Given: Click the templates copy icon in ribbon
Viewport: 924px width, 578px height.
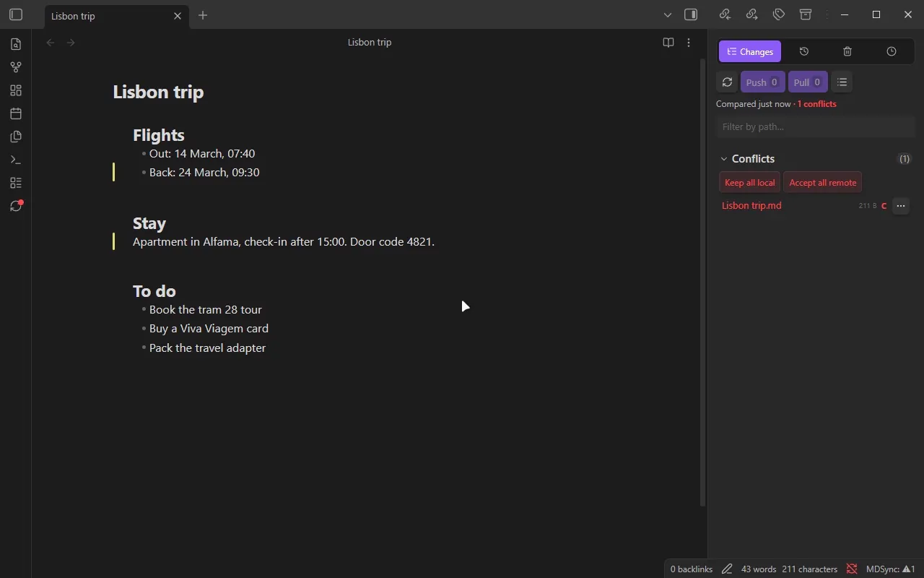Looking at the screenshot, I should 16,137.
